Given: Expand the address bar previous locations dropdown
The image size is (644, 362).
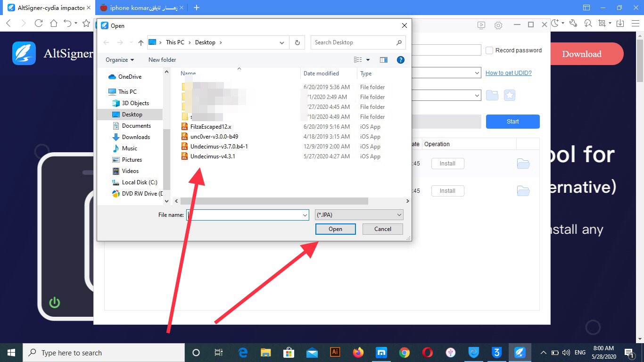Looking at the screenshot, I should tap(282, 42).
